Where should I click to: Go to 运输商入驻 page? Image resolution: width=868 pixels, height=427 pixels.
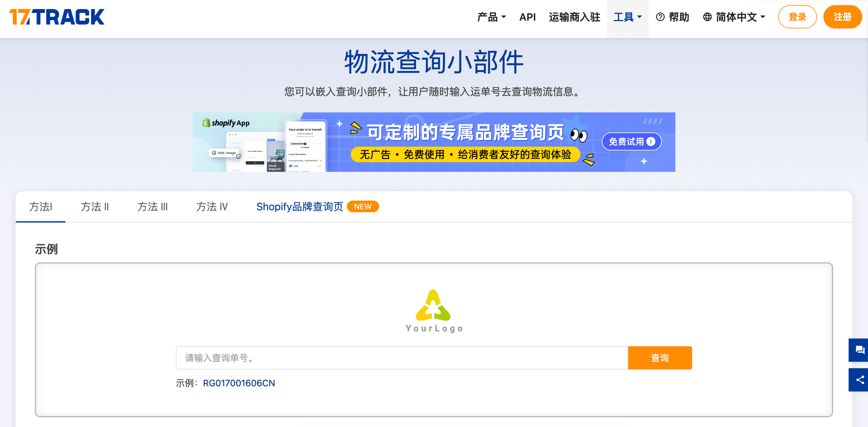574,17
